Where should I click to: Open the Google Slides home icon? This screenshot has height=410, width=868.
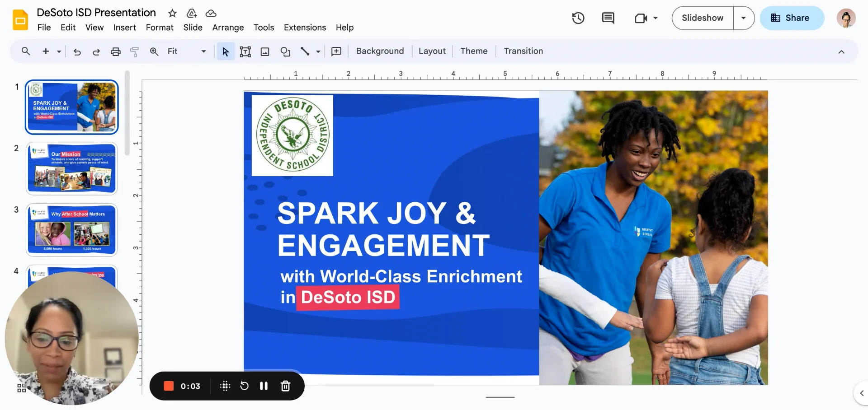click(x=20, y=20)
